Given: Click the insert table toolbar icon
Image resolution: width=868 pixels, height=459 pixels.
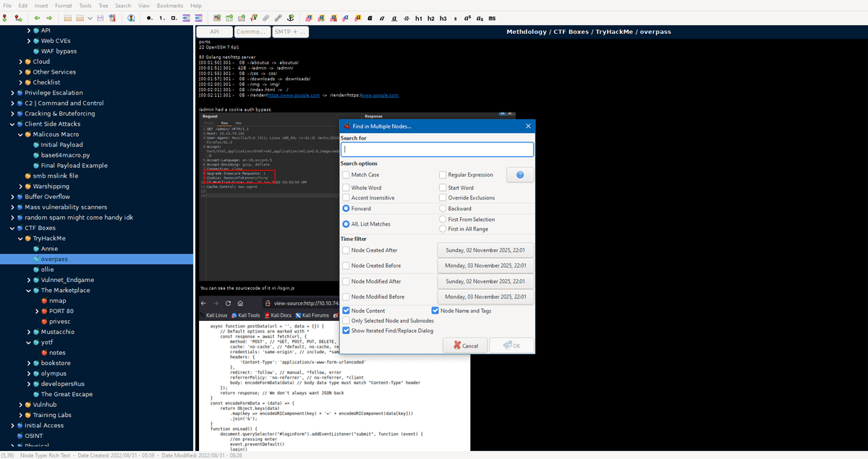Looking at the screenshot, I should pyautogui.click(x=230, y=17).
